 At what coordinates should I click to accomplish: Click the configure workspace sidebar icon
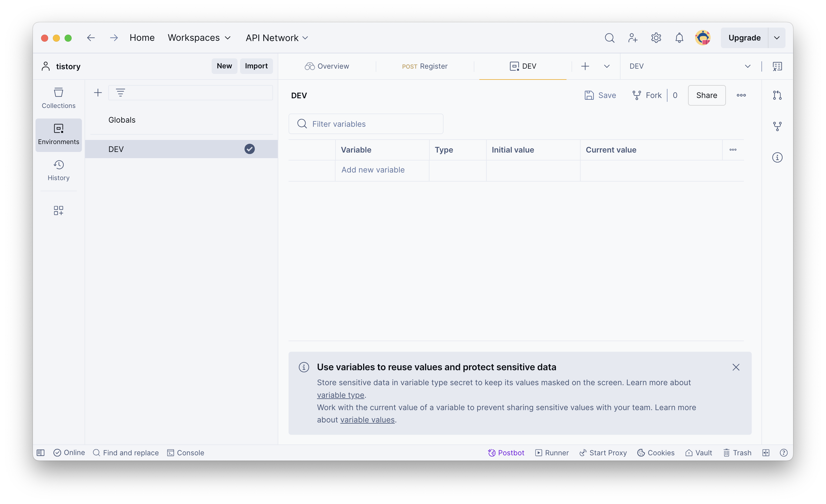pos(58,210)
